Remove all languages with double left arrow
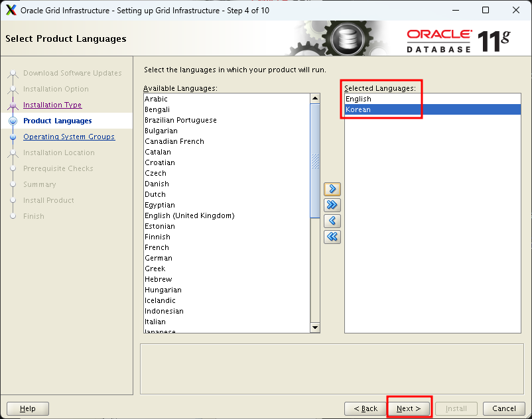This screenshot has width=532, height=419. tap(332, 237)
